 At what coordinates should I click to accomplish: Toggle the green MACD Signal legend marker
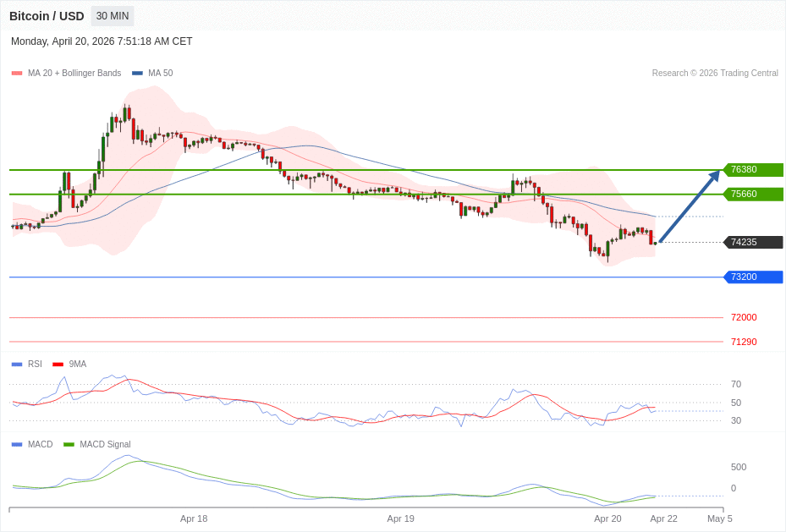(x=69, y=445)
